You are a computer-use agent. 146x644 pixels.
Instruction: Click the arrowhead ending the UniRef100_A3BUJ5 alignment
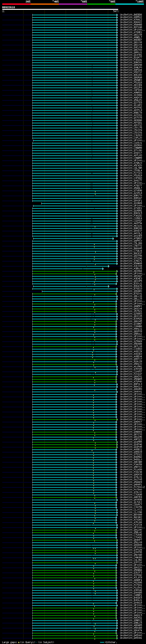(103, 268)
